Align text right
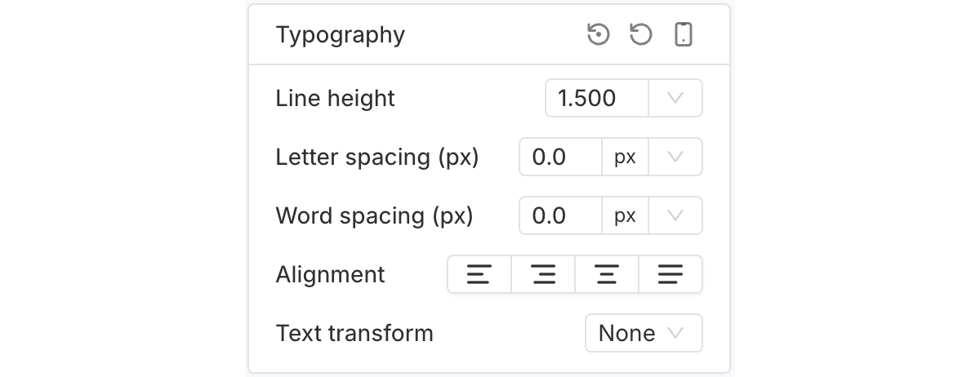This screenshot has height=377, width=980. tap(543, 275)
